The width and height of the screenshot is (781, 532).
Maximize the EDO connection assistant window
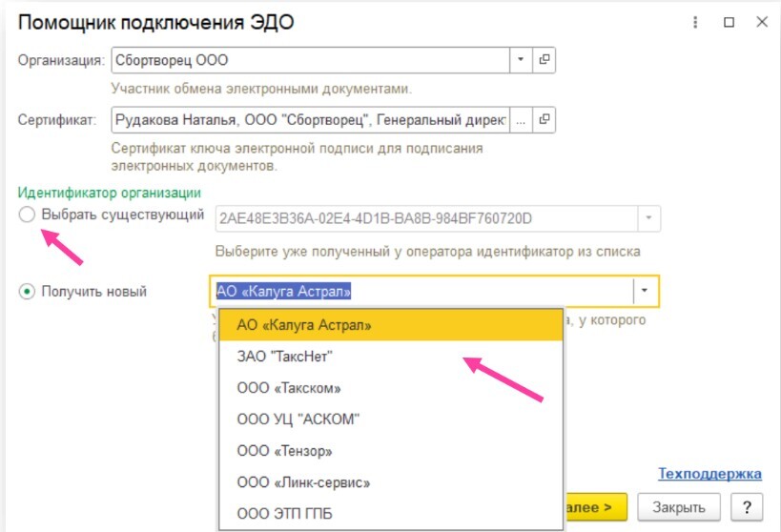click(729, 22)
